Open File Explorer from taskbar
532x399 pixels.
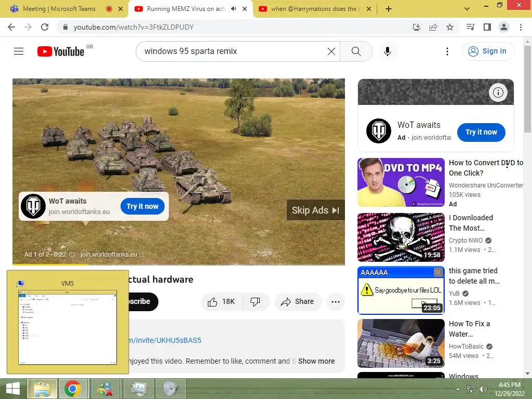pos(42,389)
